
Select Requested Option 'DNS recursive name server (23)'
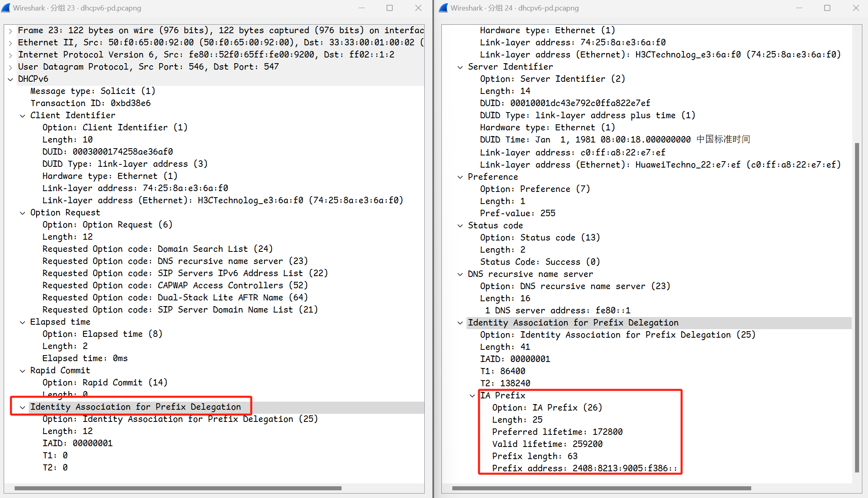click(175, 261)
